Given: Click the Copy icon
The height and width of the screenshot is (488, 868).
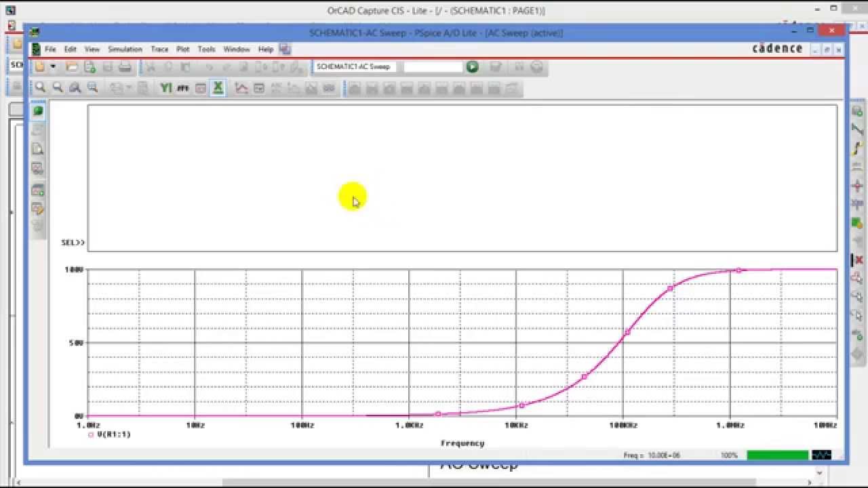Looking at the screenshot, I should [168, 66].
